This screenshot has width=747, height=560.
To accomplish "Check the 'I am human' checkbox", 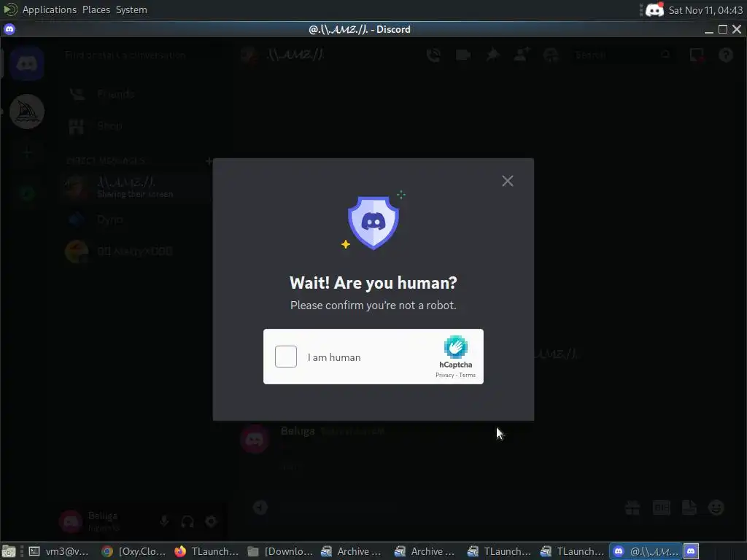I will (286, 357).
